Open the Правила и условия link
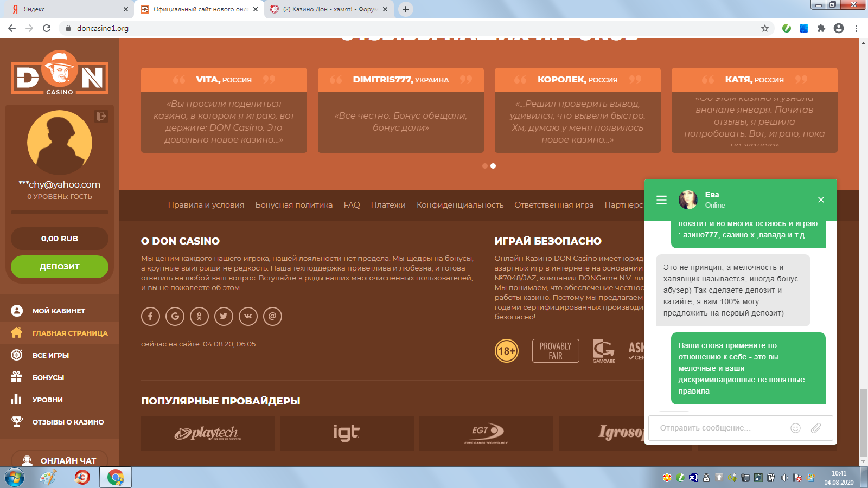 click(206, 205)
